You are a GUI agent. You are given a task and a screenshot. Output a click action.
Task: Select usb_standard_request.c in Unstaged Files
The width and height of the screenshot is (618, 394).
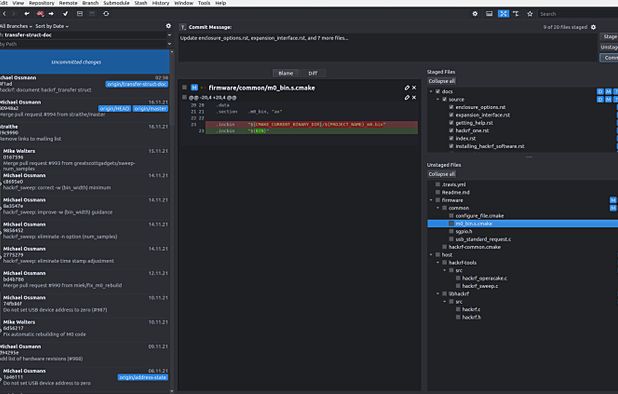click(x=483, y=239)
